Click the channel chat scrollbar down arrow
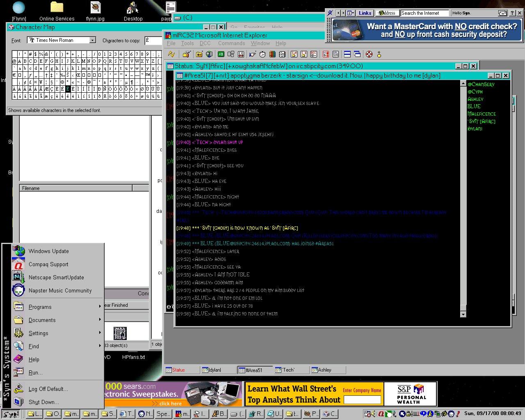 click(x=463, y=315)
